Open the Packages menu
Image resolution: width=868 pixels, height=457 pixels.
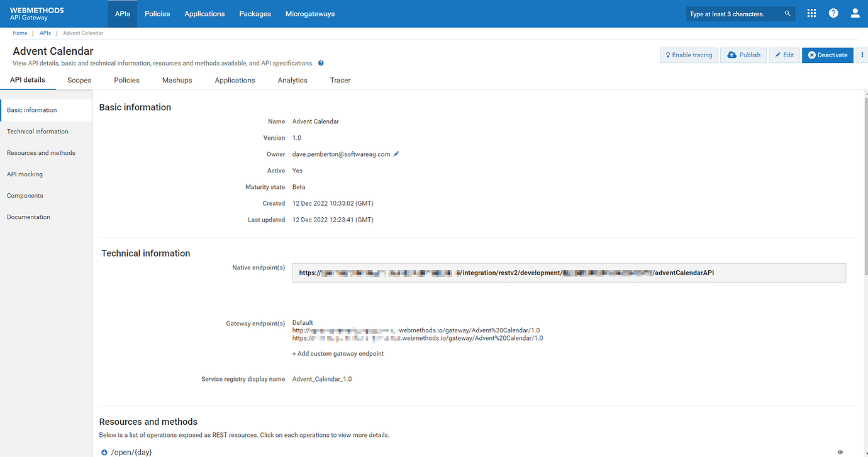click(x=255, y=14)
